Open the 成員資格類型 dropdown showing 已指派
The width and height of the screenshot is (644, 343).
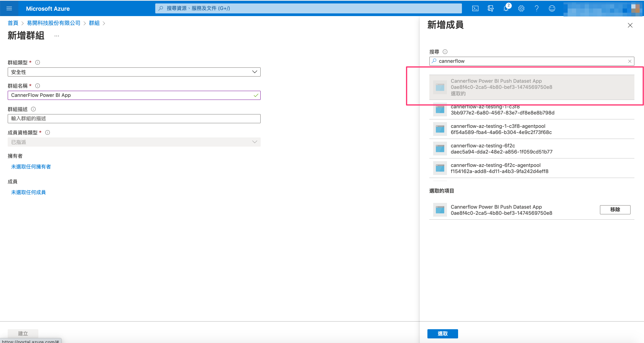[134, 142]
